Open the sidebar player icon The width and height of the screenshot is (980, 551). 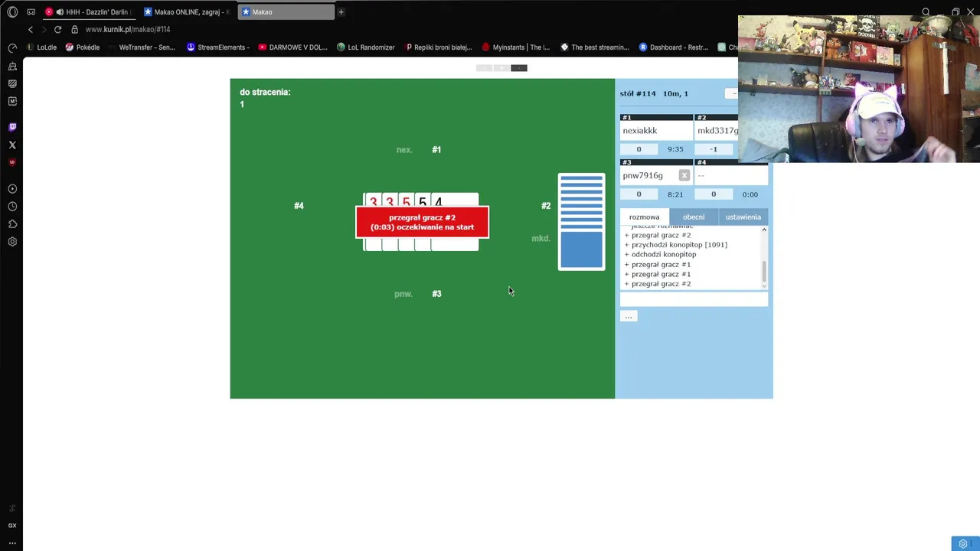point(12,189)
